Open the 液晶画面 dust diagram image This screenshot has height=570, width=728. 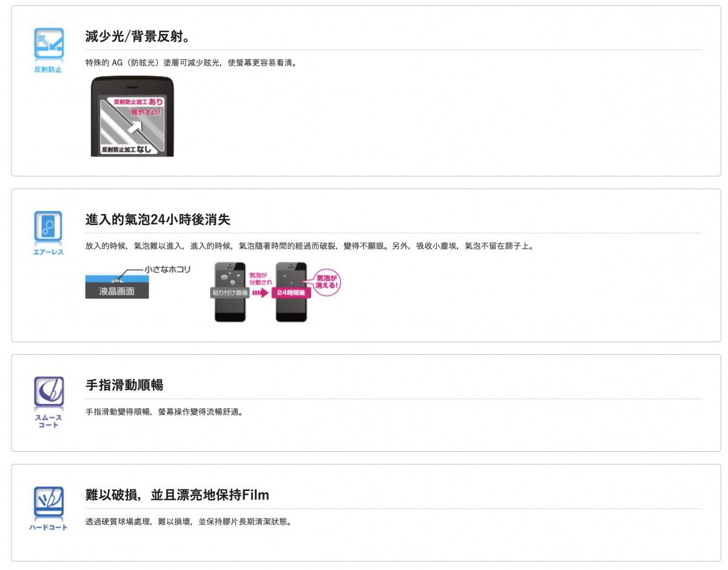point(138,281)
